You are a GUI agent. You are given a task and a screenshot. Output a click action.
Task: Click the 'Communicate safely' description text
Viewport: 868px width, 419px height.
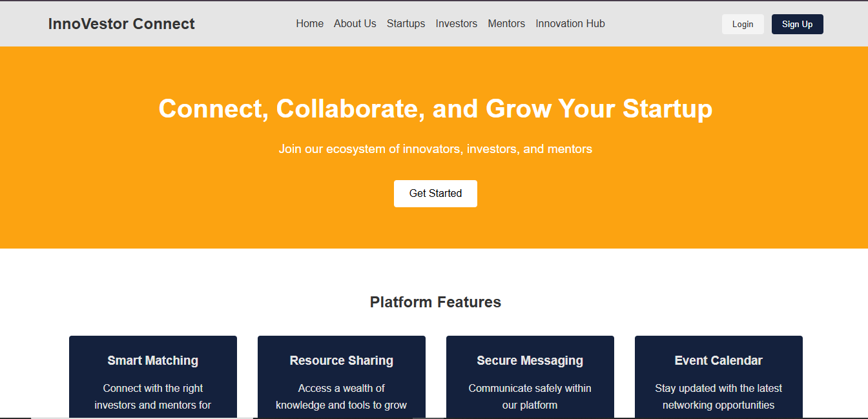tap(530, 396)
